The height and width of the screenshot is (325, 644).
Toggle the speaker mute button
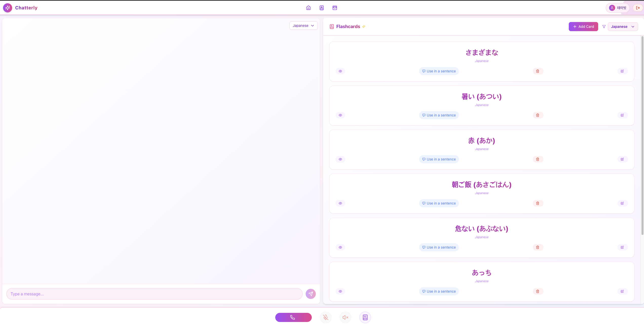345,317
